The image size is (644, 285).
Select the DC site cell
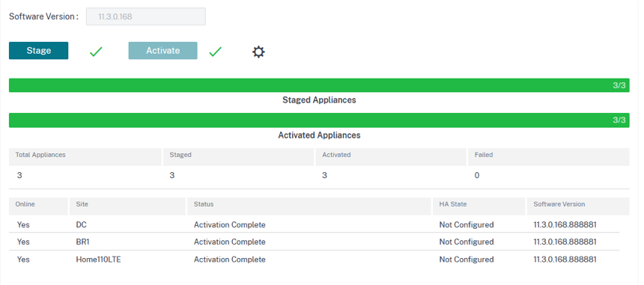[82, 224]
